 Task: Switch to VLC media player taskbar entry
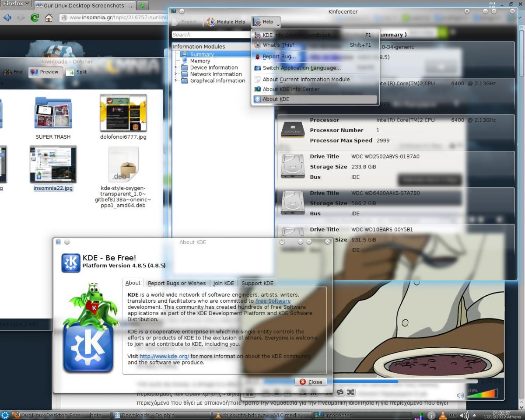click(x=262, y=415)
